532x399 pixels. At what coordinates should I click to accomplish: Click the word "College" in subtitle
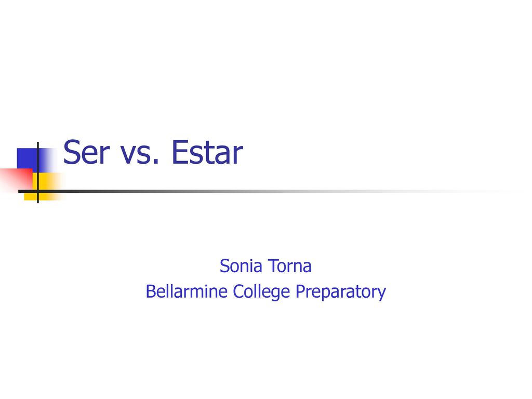click(261, 292)
